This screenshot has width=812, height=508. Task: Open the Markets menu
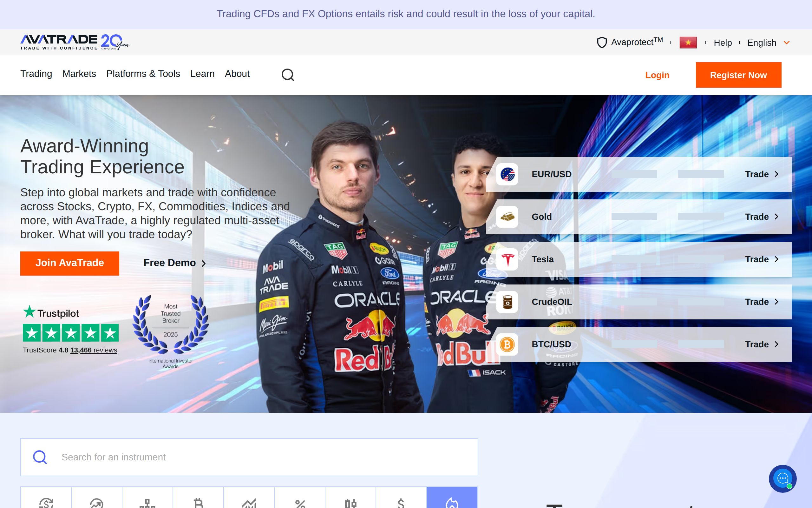pos(79,74)
